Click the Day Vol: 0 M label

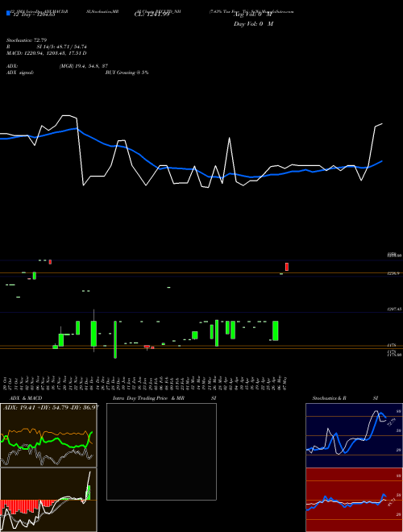(x=253, y=24)
